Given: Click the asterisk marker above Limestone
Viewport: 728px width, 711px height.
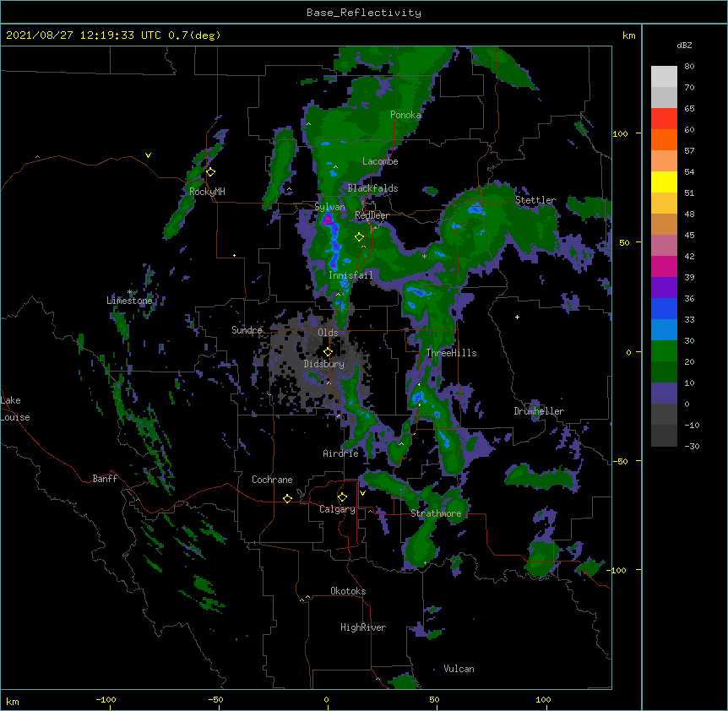Looking at the screenshot, I should tap(129, 292).
